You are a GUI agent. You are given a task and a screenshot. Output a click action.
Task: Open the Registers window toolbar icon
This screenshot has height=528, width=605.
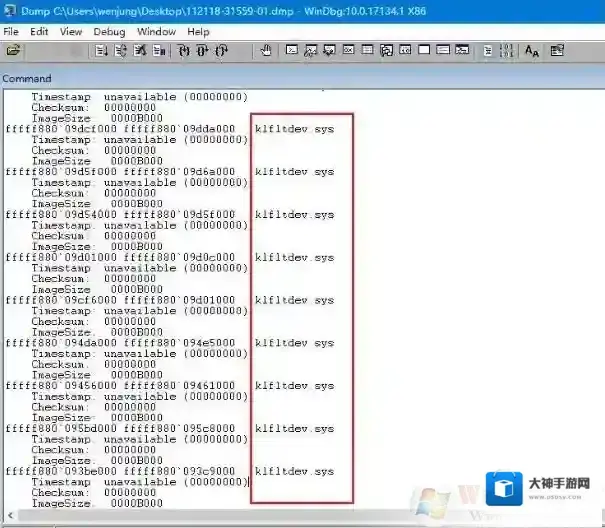pos(348,50)
